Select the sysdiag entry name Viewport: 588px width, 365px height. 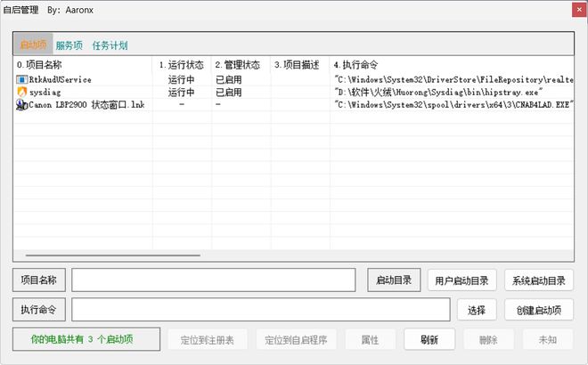click(45, 93)
